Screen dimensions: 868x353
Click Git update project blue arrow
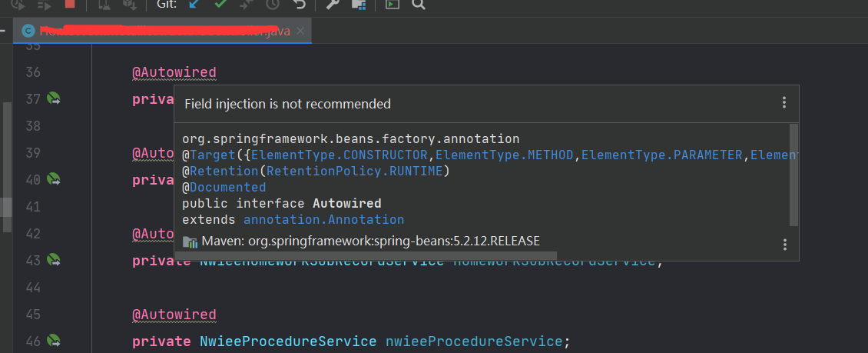point(194,5)
